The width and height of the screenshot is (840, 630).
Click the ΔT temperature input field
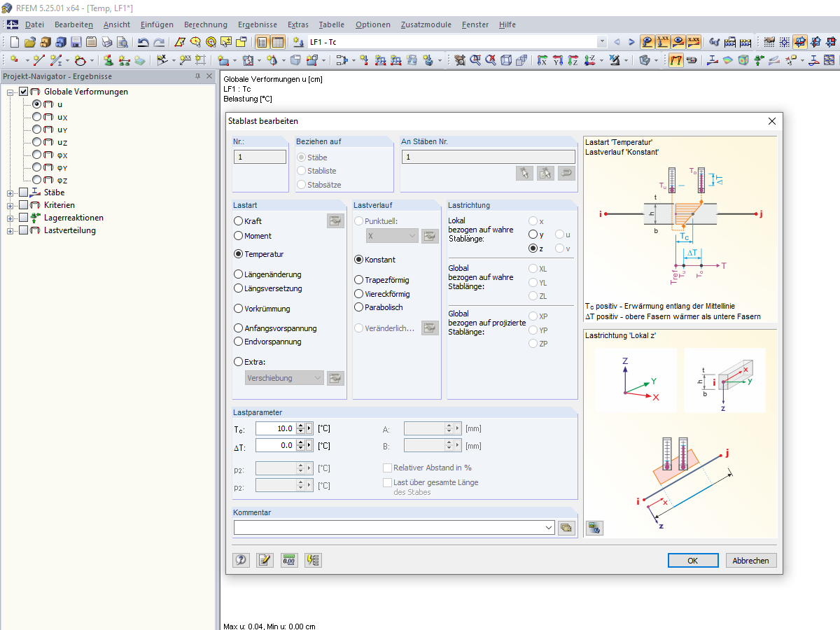(275, 445)
